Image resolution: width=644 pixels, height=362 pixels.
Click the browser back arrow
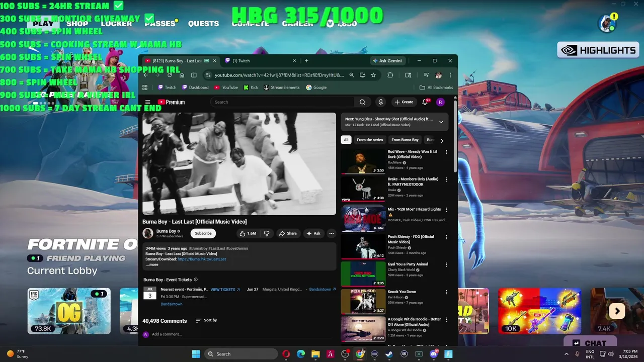pos(145,75)
